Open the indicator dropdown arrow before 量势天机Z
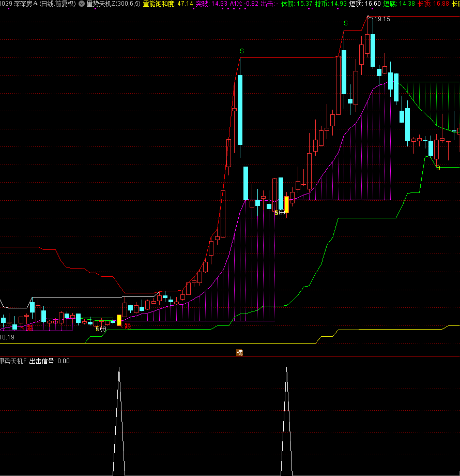This screenshot has width=460, height=476. [82, 4]
